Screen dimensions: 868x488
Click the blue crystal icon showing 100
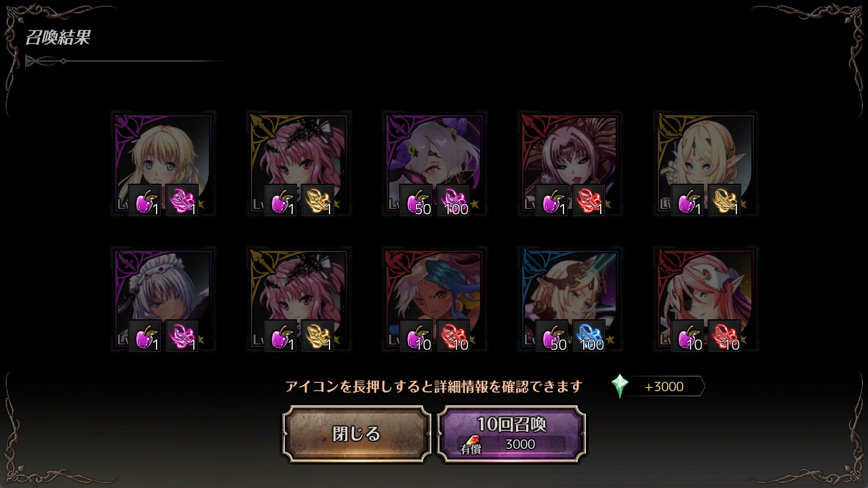[589, 335]
